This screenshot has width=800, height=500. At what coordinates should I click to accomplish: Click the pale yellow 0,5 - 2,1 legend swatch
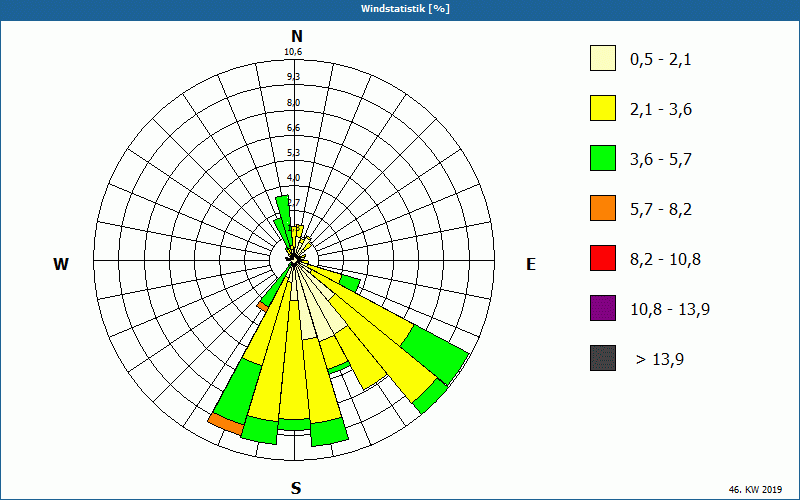click(603, 58)
